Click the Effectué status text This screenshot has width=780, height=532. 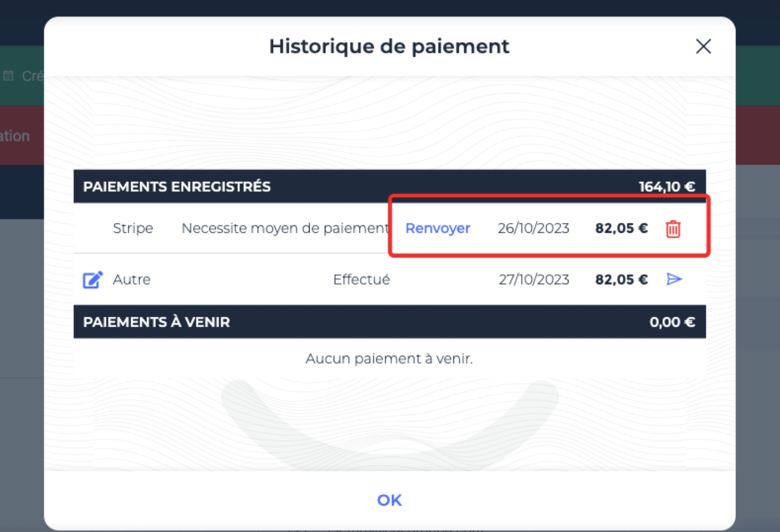tap(362, 279)
